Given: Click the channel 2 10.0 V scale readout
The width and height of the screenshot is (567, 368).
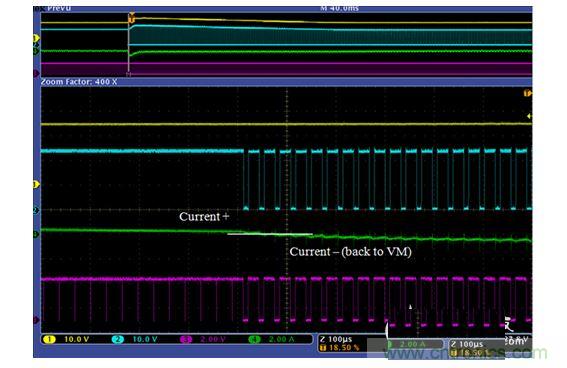Looking at the screenshot, I should pos(145,339).
